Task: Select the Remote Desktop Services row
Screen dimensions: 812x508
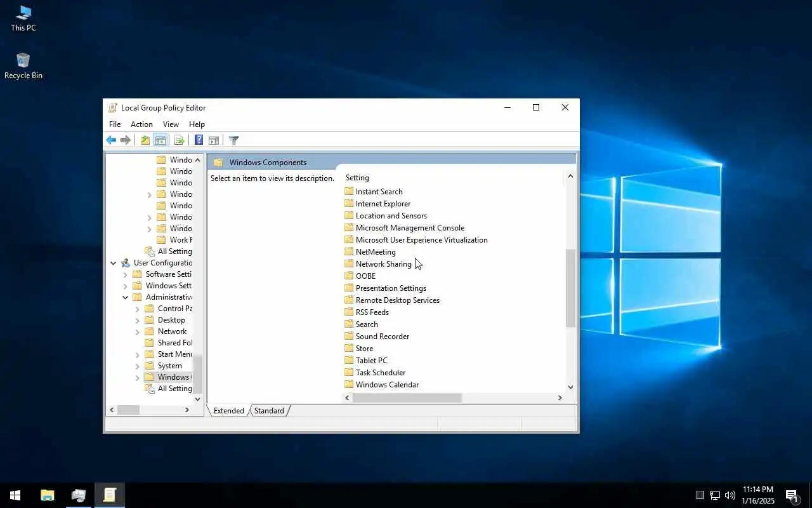Action: [x=398, y=300]
